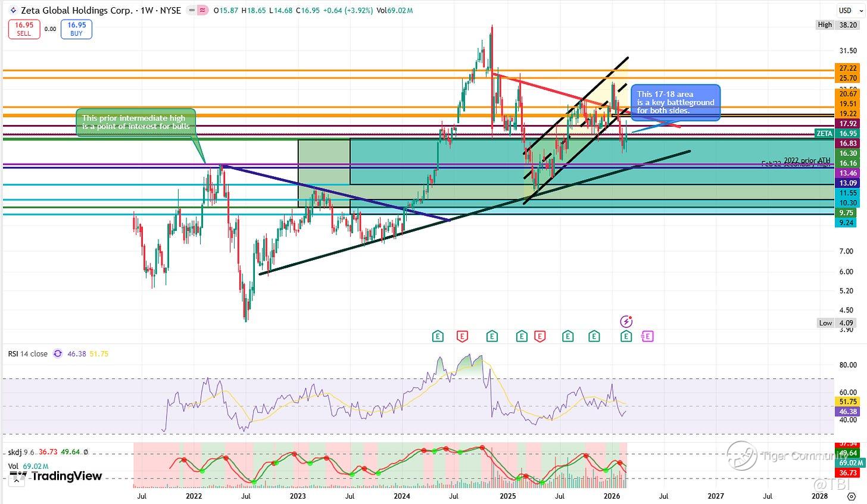Click the 16.95 current price label
867x504 pixels.
847,133
